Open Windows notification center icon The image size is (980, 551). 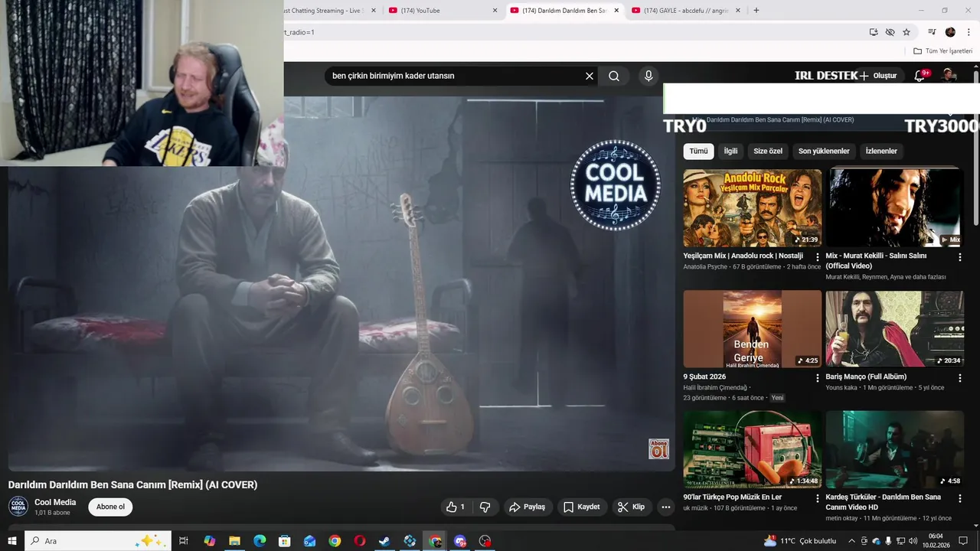(963, 541)
